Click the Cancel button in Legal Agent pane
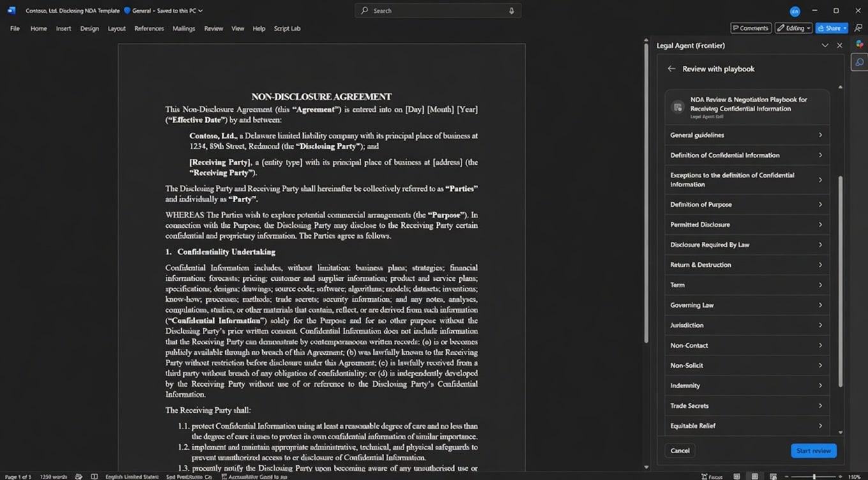The height and width of the screenshot is (480, 868). (680, 451)
